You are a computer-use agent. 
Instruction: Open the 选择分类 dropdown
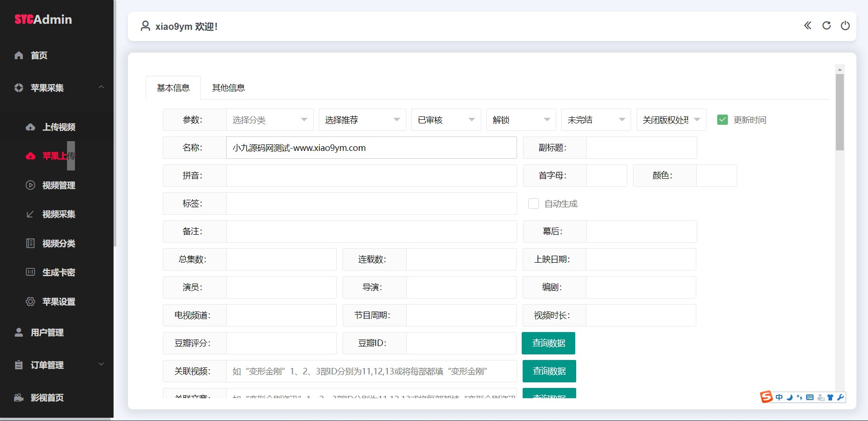269,120
